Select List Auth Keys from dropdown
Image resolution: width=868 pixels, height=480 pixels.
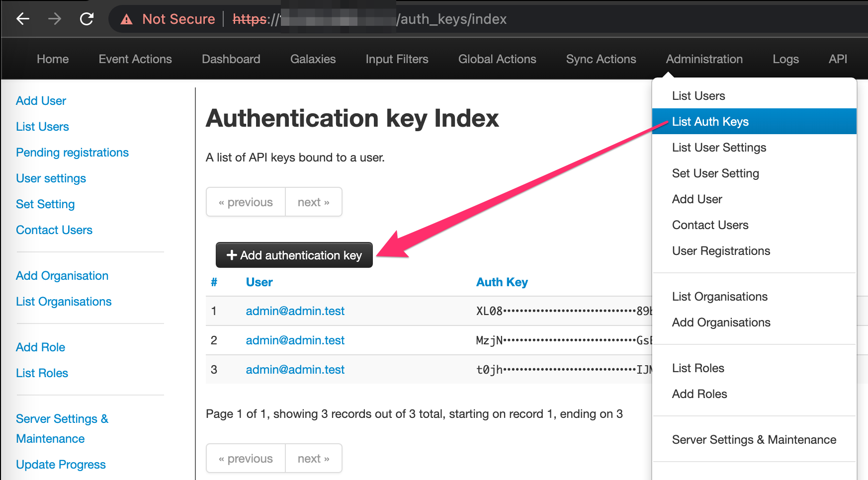coord(710,122)
